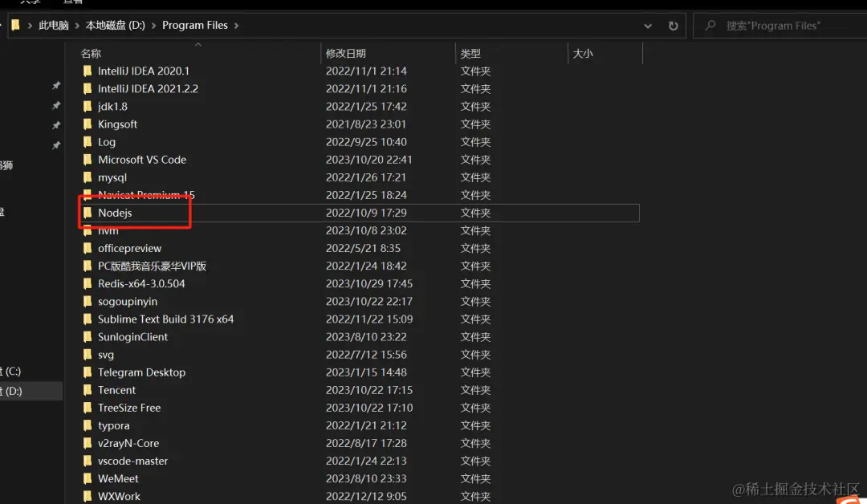Click date 2023/10/20 22:41 cell
This screenshot has height=504, width=867.
tap(368, 160)
